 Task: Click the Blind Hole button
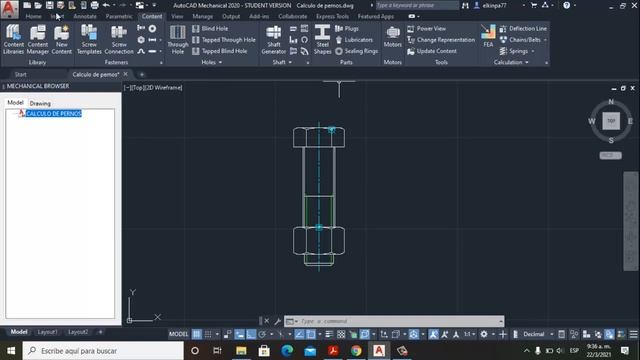click(210, 29)
